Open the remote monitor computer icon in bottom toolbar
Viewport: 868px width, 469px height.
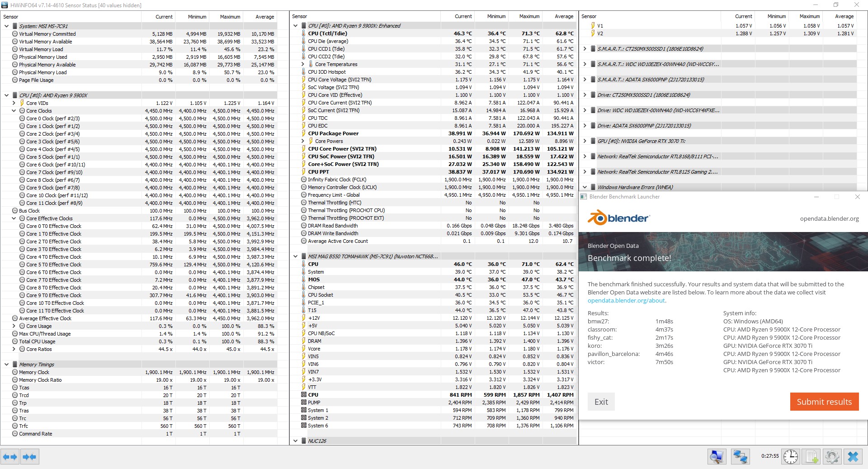click(717, 457)
